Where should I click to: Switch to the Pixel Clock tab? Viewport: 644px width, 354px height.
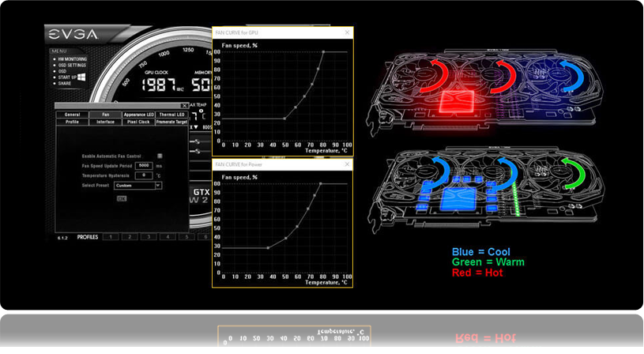pos(138,122)
